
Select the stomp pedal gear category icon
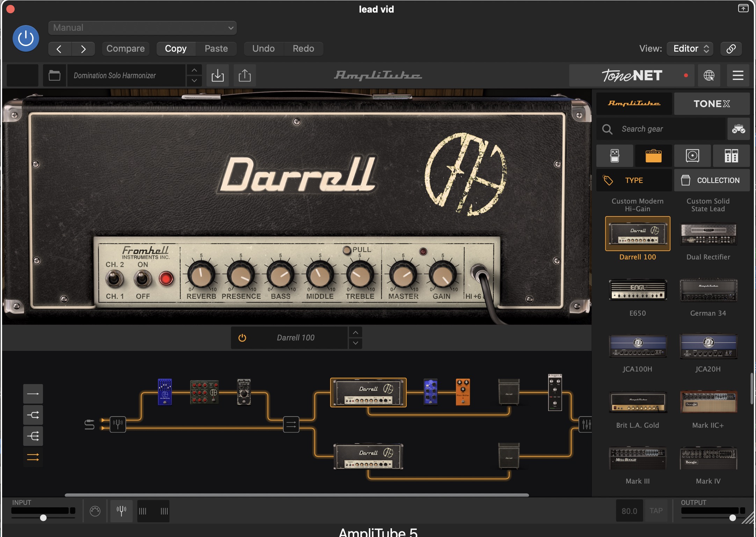coord(615,156)
